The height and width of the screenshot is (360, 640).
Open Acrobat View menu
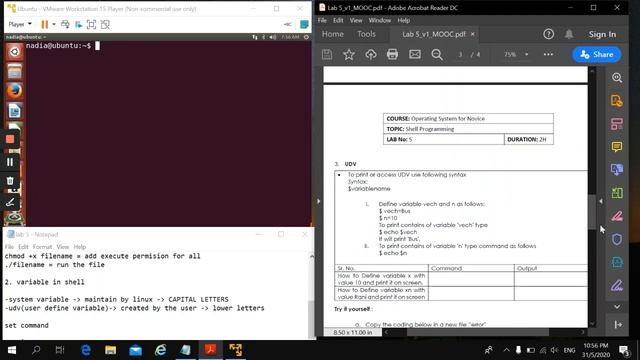point(356,20)
